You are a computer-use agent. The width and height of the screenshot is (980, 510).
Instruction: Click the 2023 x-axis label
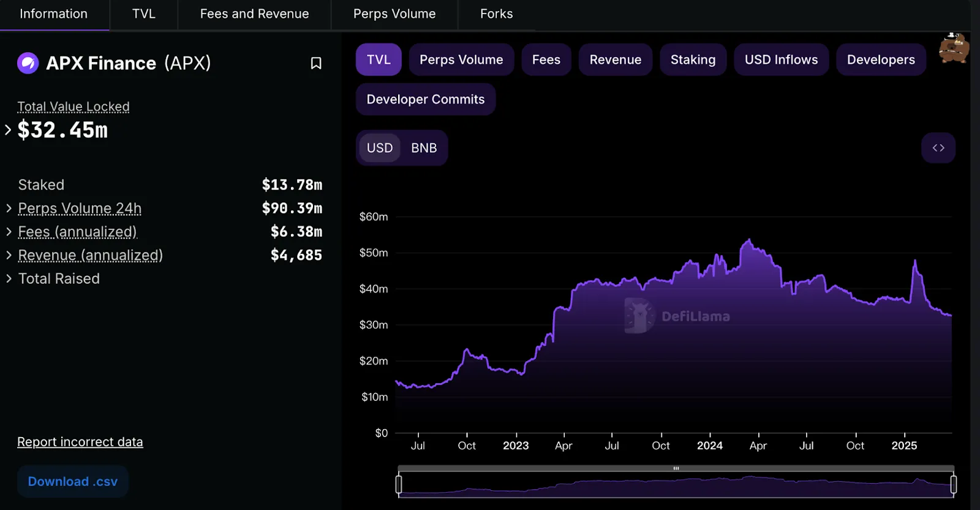coord(516,446)
